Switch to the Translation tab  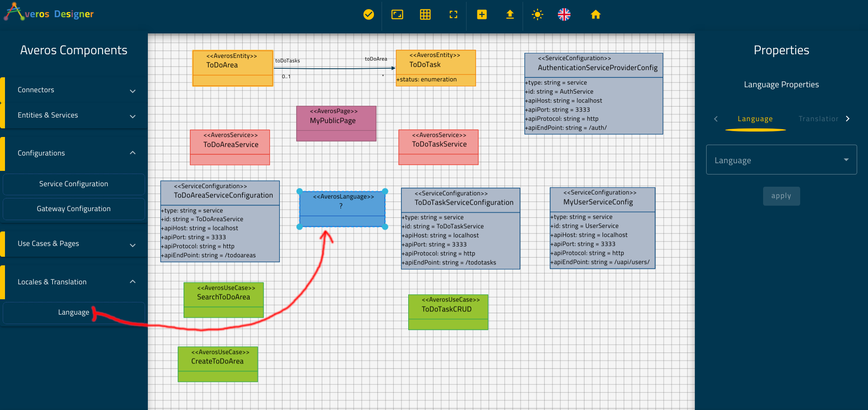pyautogui.click(x=818, y=119)
